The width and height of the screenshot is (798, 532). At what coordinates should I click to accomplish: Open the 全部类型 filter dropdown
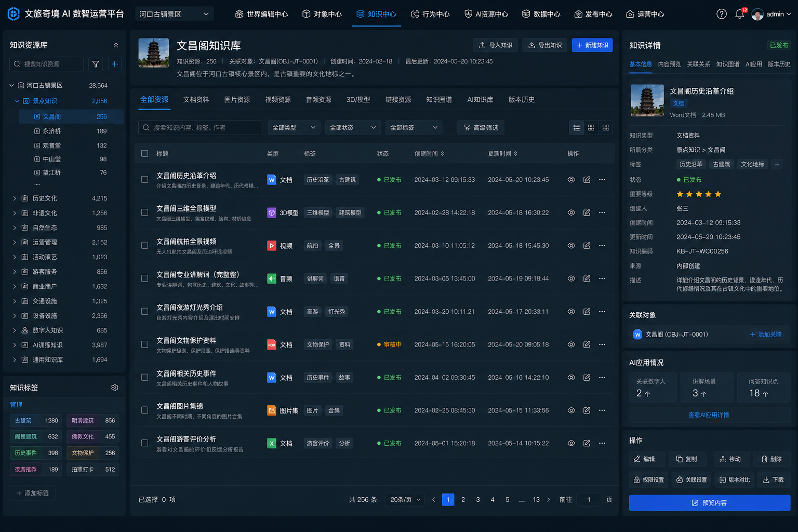[x=294, y=127]
